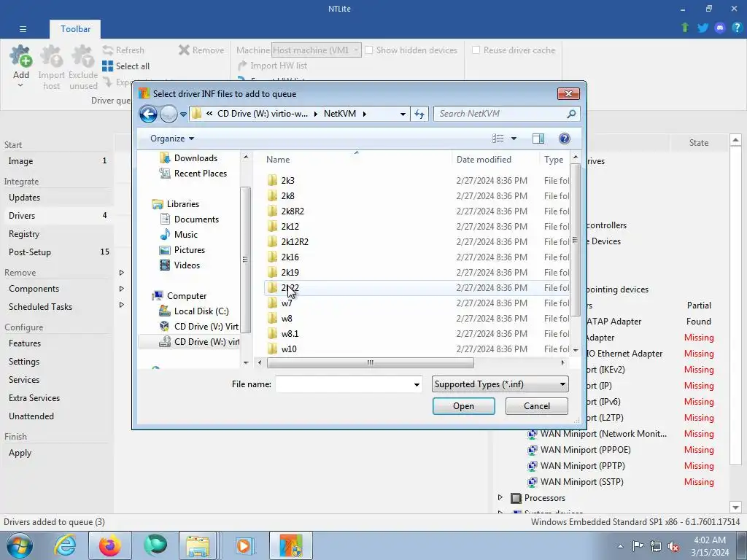
Task: Open the view options dropdown arrow
Action: pyautogui.click(x=514, y=139)
